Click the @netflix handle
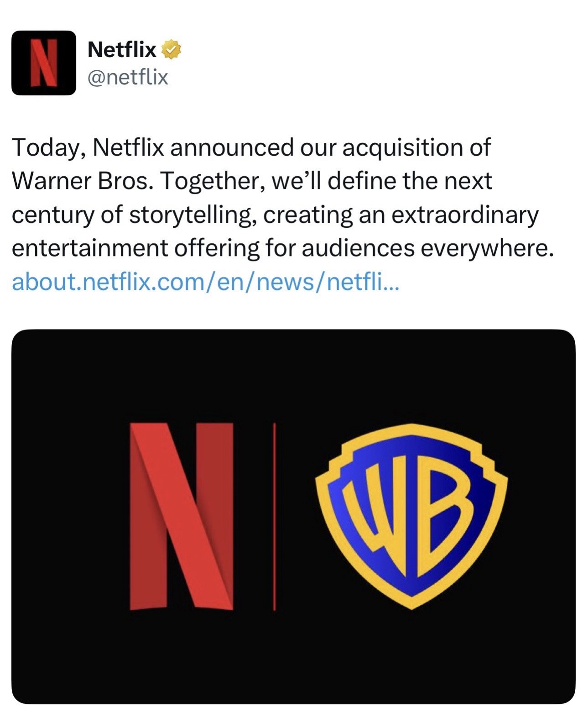Screen dimensions: 588x718 [x=128, y=77]
